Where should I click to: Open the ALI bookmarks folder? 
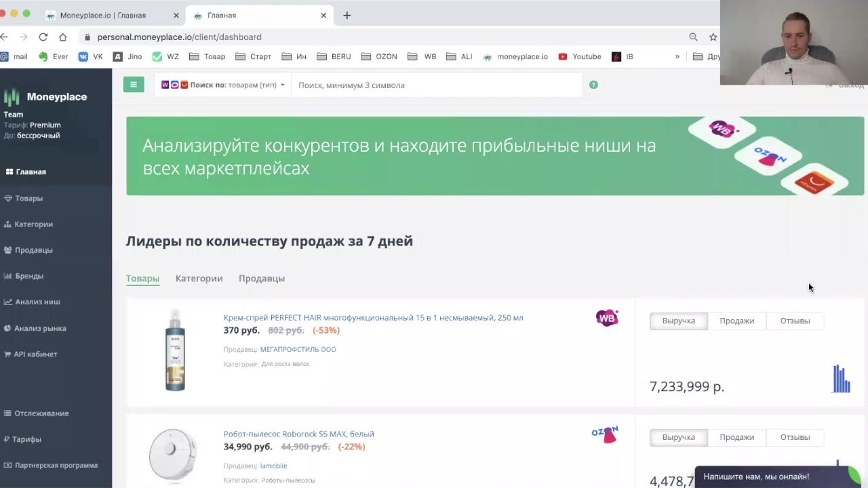(460, 57)
